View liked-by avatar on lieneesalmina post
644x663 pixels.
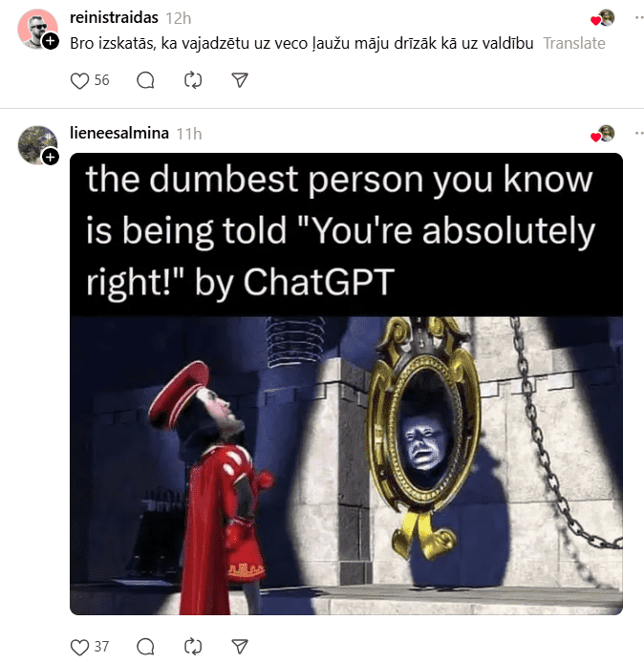pyautogui.click(x=603, y=134)
